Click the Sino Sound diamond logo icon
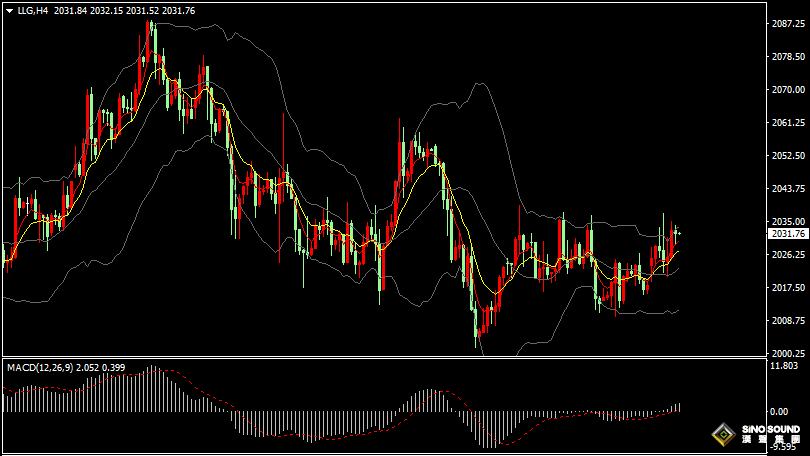The height and width of the screenshot is (456, 810). point(722,435)
